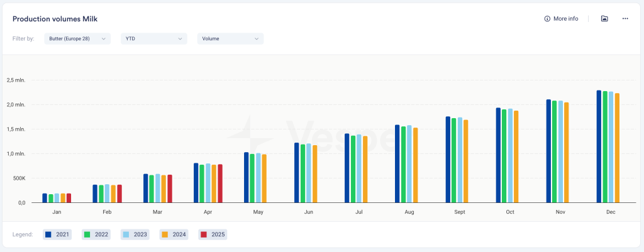Screen dimensions: 644x252
Task: Click the Oct month axis label
Action: click(510, 212)
